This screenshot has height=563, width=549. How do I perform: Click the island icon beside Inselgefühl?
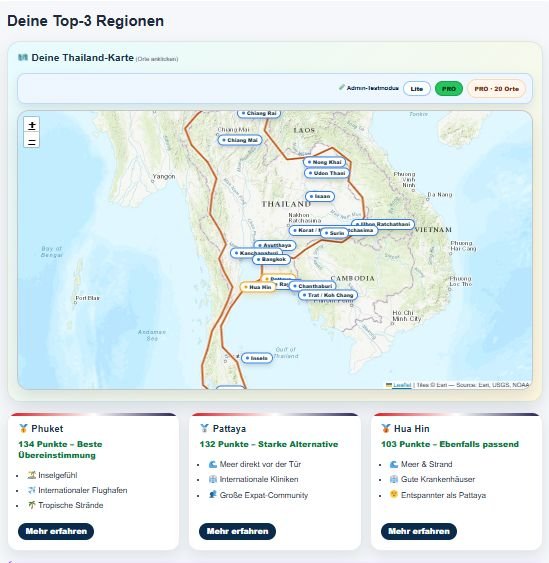coord(32,475)
